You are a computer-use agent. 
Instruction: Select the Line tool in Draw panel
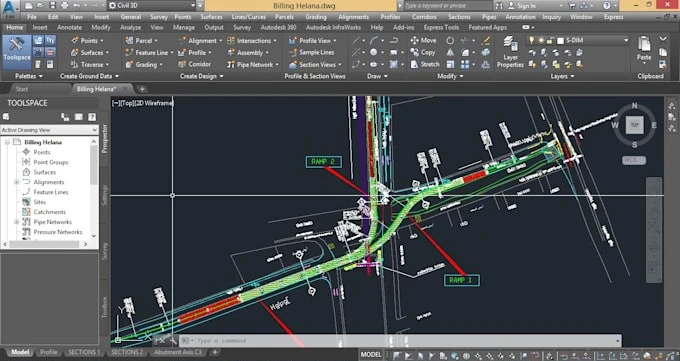pos(356,40)
